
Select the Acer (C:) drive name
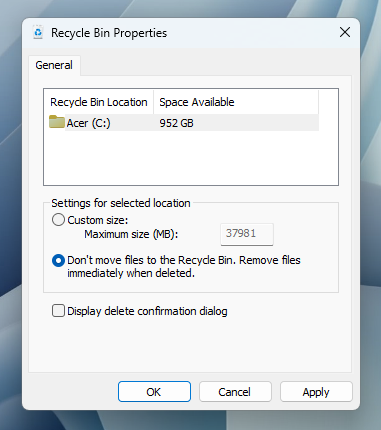pyautogui.click(x=88, y=123)
